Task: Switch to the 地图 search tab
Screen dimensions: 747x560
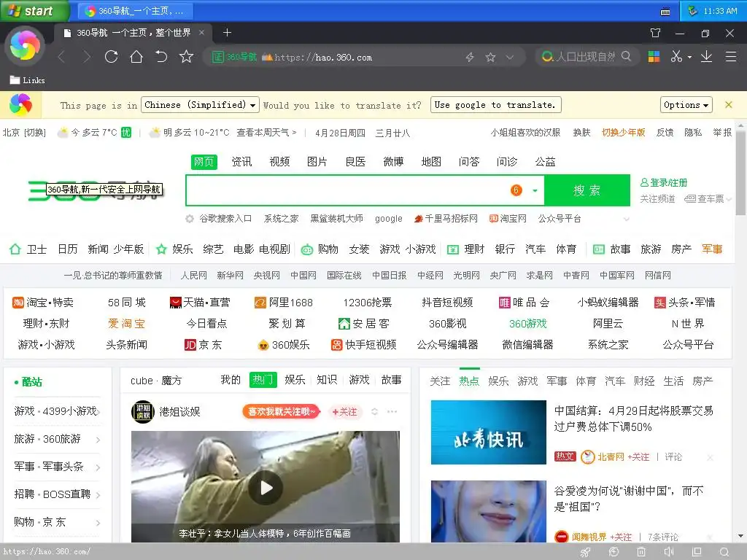Action: pos(431,162)
